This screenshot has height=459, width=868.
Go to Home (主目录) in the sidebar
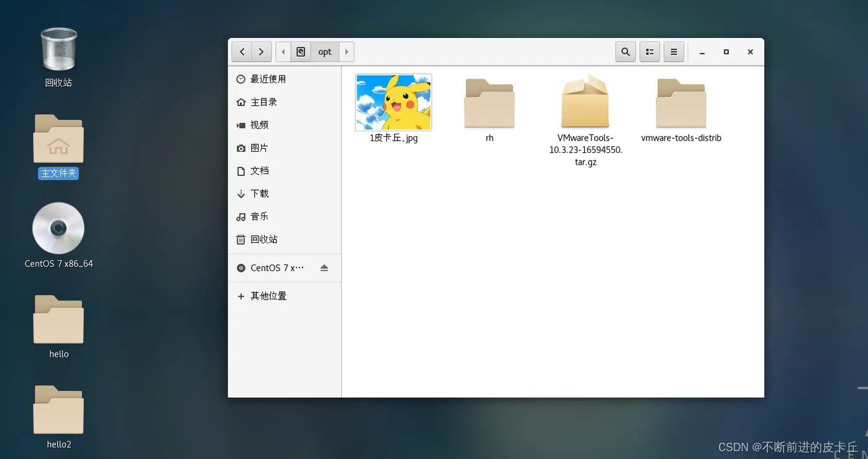coord(285,102)
